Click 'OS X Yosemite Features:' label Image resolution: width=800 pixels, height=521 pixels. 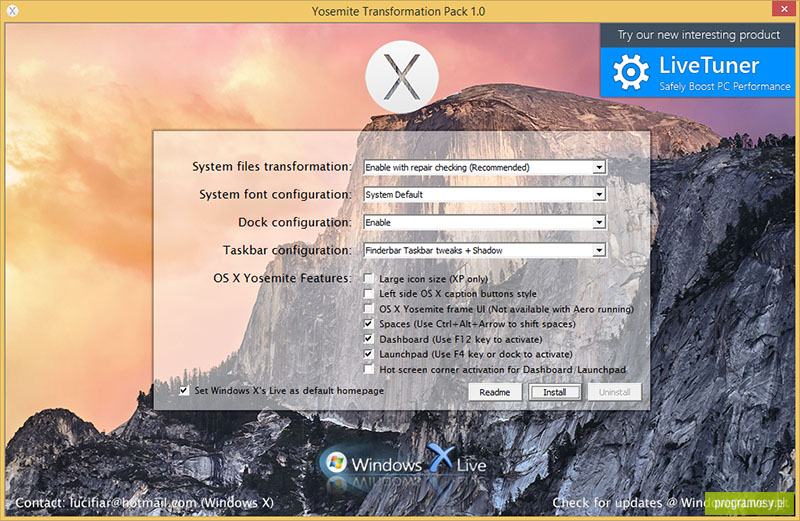point(282,278)
